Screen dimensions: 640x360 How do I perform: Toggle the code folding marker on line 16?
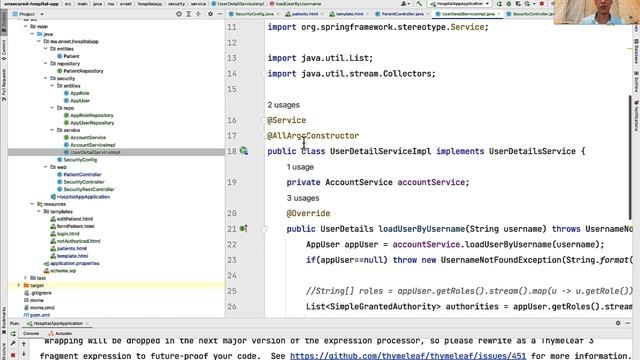pos(264,120)
